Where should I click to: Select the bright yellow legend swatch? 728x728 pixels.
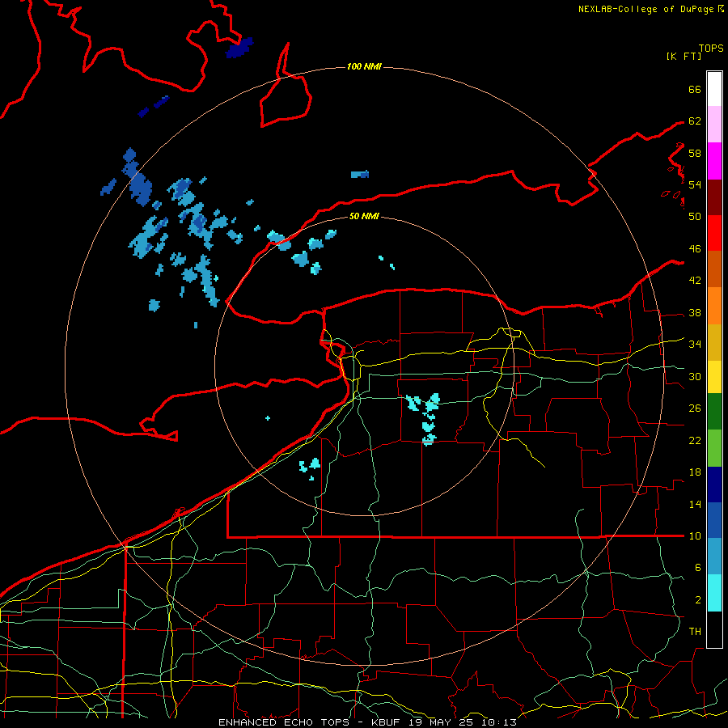tap(714, 377)
